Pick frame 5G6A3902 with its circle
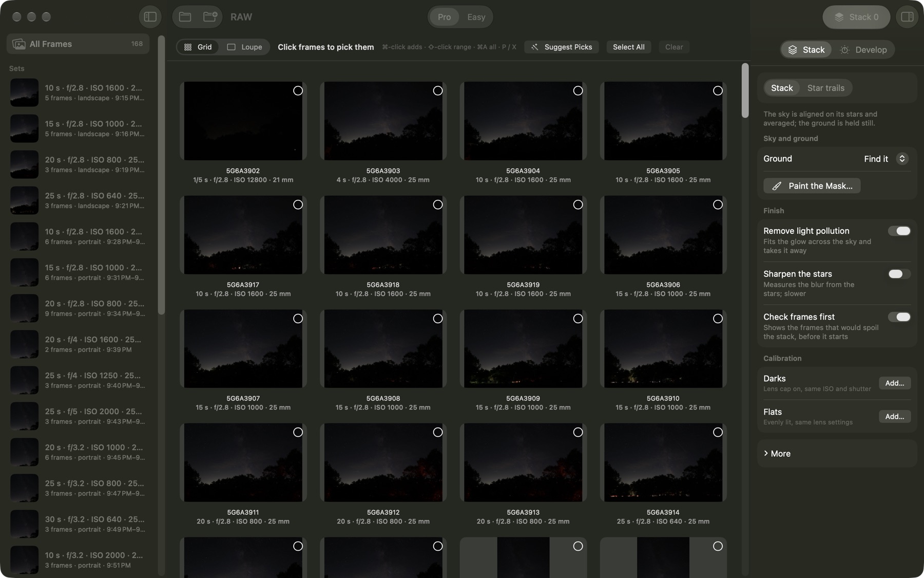Image resolution: width=924 pixels, height=578 pixels. pos(298,90)
